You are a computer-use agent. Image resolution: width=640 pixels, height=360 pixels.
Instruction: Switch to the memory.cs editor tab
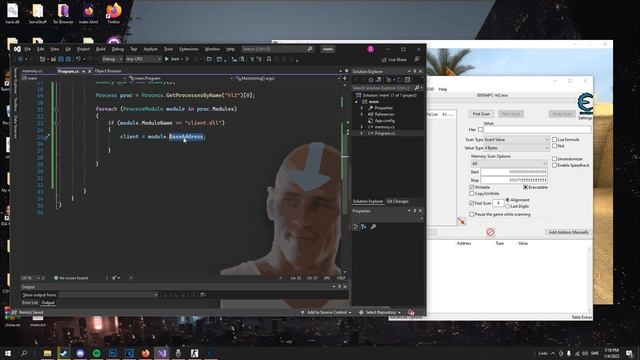(x=32, y=71)
